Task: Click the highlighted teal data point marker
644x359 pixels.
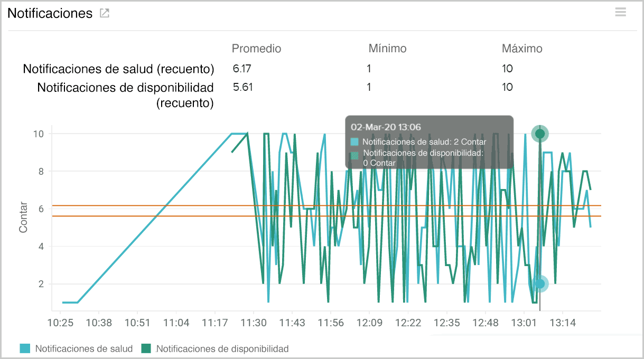Action: click(x=539, y=284)
